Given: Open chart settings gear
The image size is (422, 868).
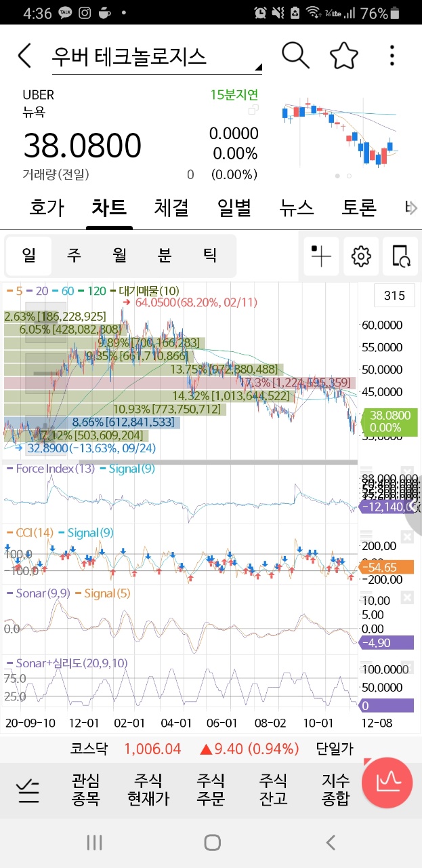Looking at the screenshot, I should click(361, 256).
